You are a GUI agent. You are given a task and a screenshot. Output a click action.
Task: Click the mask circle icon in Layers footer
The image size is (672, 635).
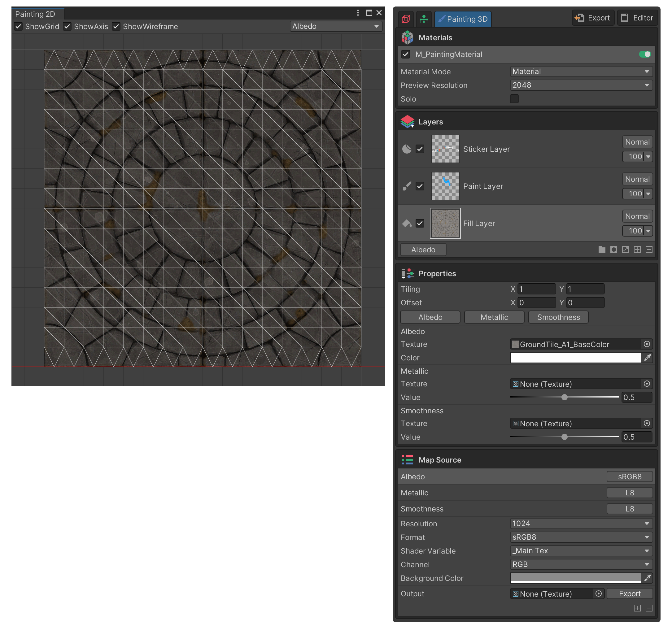pyautogui.click(x=613, y=250)
